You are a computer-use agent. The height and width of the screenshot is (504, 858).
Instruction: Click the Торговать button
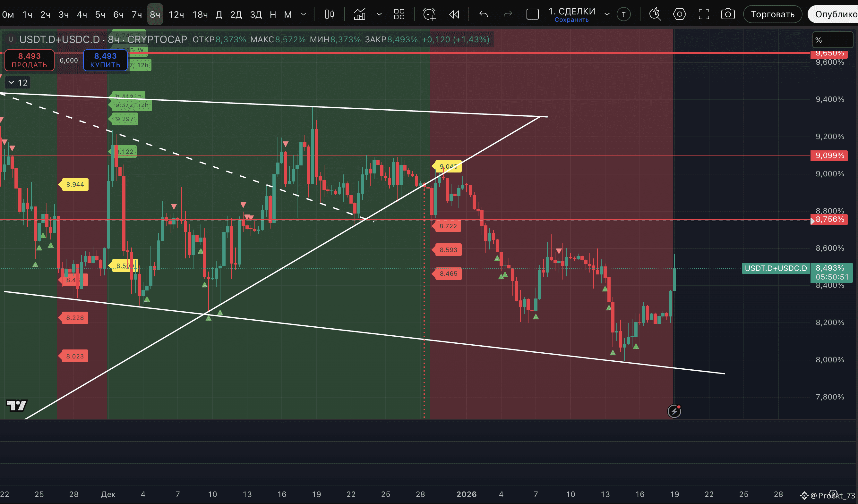click(773, 14)
